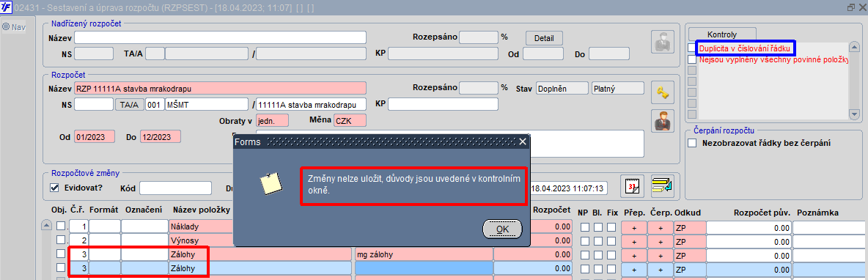Click the Čerp. plus button in the blue row
The width and height of the screenshot is (868, 280).
[x=661, y=269]
